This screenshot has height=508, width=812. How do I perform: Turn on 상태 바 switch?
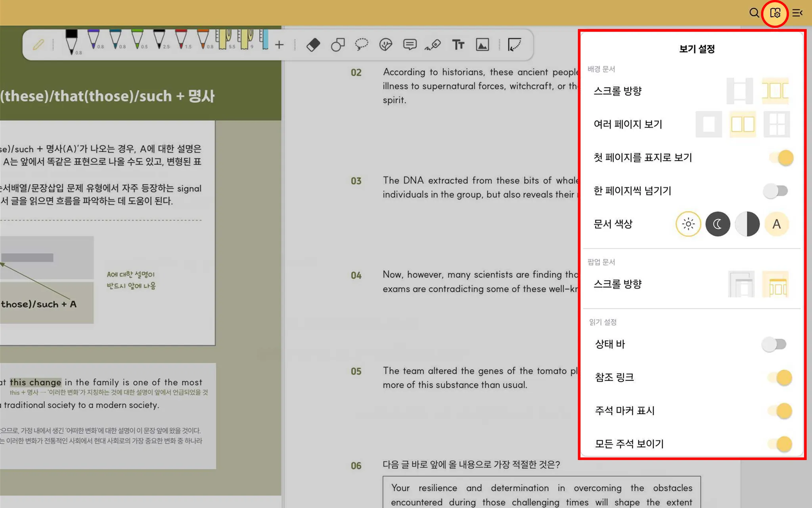pos(774,344)
